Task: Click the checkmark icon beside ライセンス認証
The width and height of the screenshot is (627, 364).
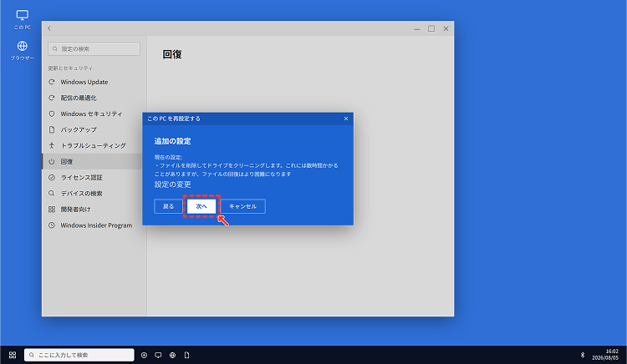Action: click(52, 178)
